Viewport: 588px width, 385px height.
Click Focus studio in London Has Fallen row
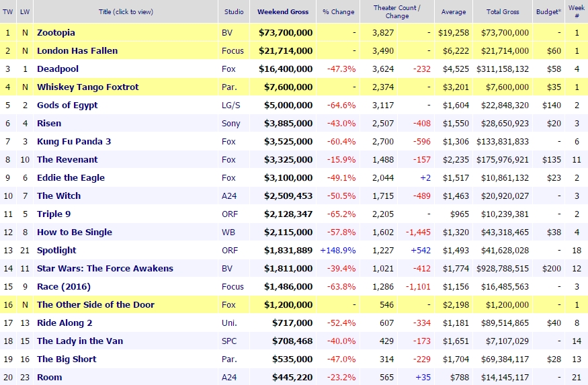[233, 50]
